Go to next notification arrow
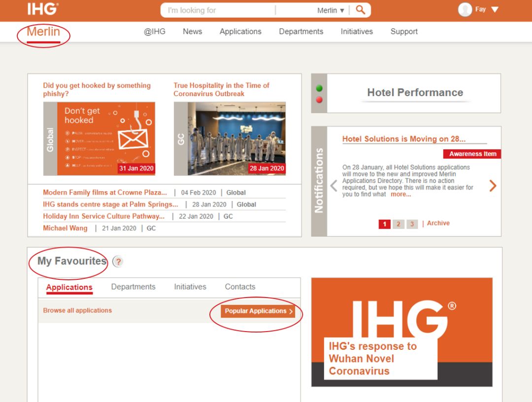 [x=493, y=186]
